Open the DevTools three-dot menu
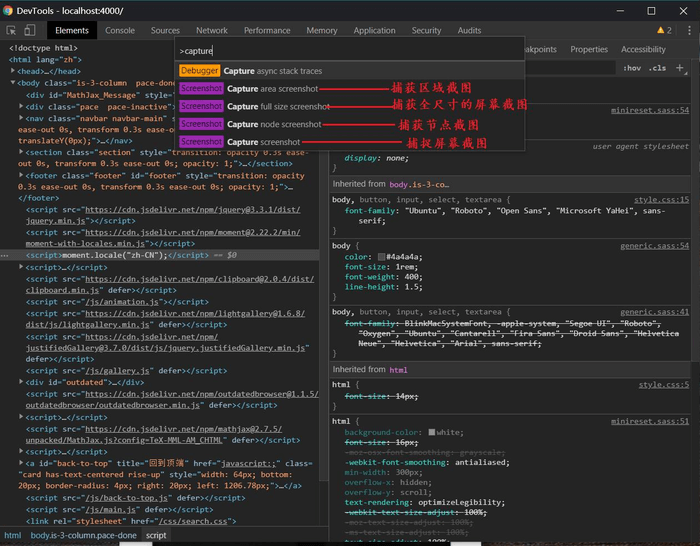The height and width of the screenshot is (546, 700). 689,30
